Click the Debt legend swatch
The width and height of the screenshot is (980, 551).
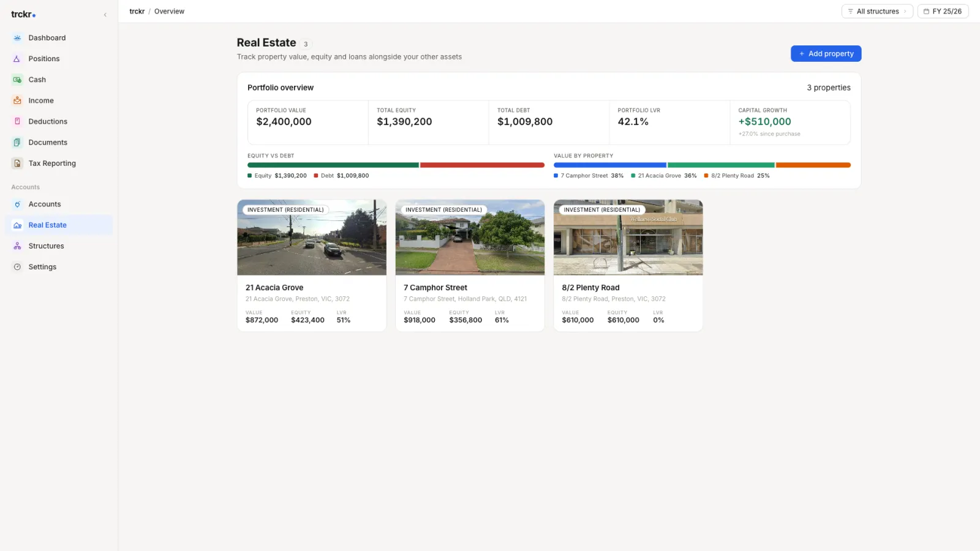tap(316, 176)
